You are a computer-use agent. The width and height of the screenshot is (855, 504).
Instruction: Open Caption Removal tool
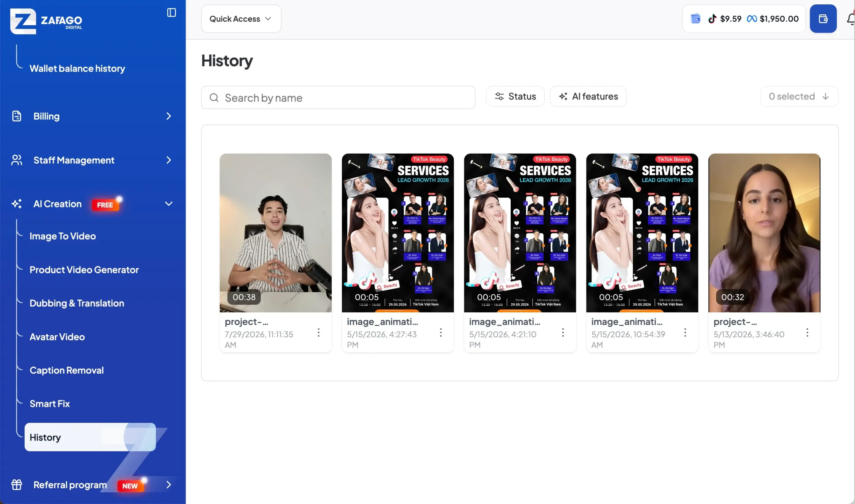67,370
